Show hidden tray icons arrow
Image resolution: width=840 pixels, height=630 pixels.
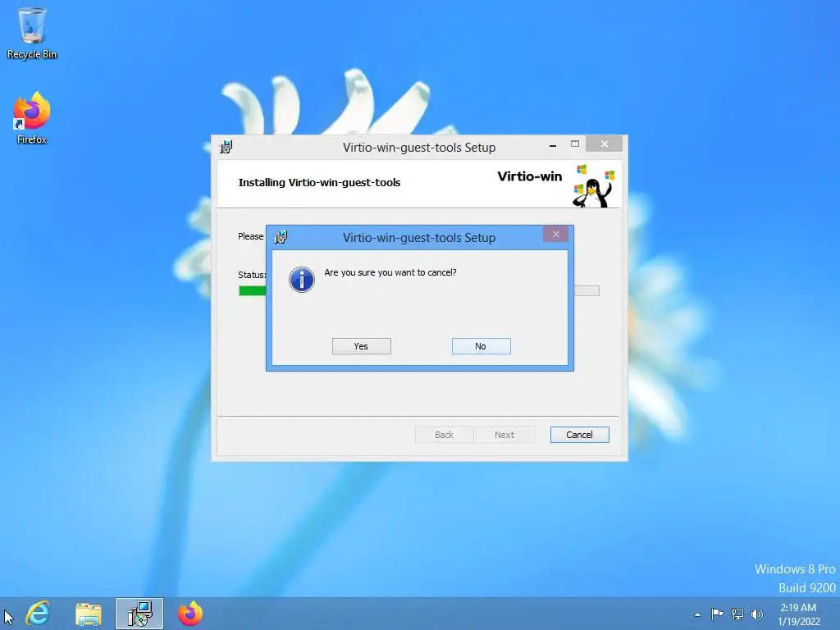(x=697, y=614)
